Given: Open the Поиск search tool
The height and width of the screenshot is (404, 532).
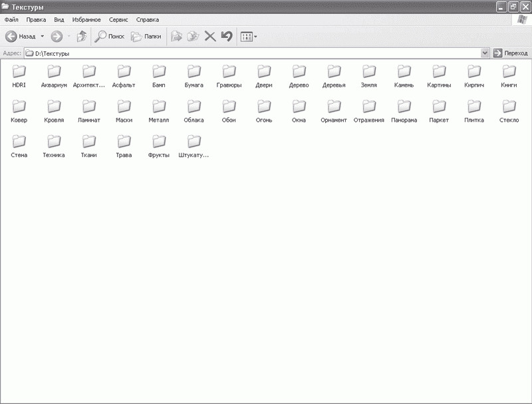Looking at the screenshot, I should click(110, 37).
